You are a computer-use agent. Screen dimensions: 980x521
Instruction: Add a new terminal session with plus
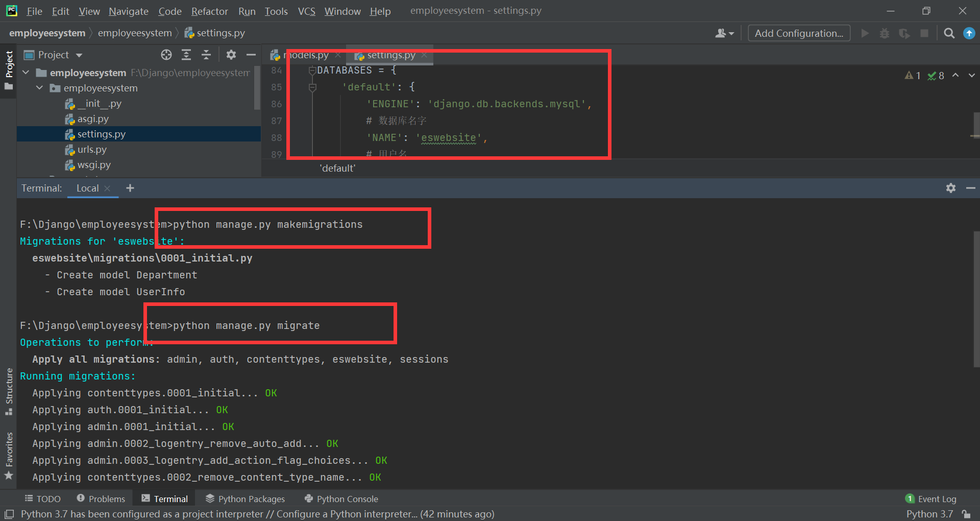click(x=130, y=188)
